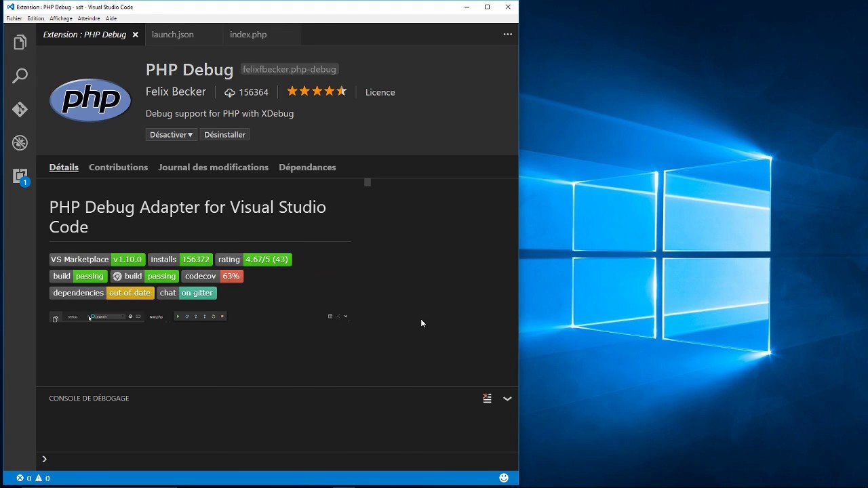Viewport: 868px width, 488px height.
Task: Open the Edition menu
Action: click(x=36, y=18)
